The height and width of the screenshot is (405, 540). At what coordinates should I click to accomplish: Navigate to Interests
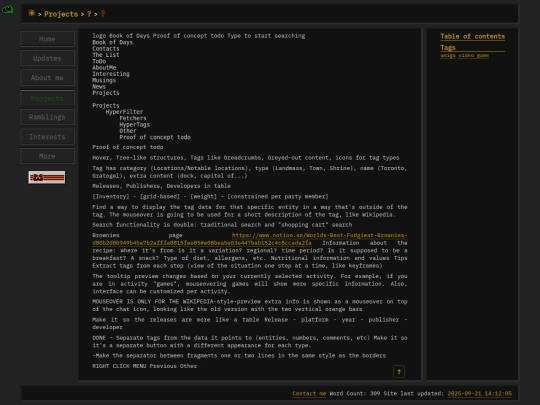click(47, 137)
